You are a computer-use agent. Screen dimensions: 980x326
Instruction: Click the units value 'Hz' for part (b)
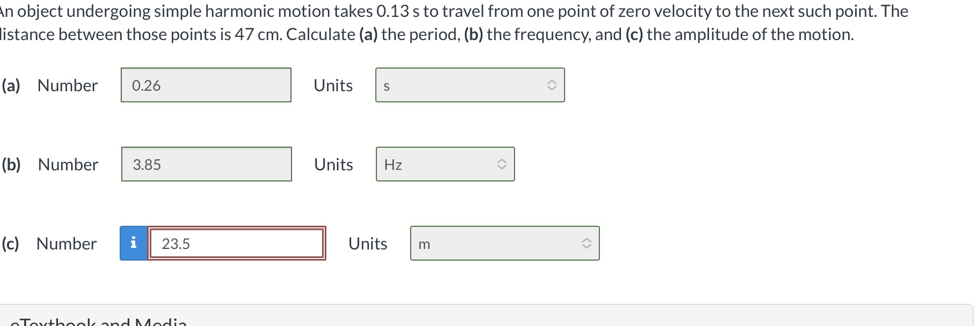[x=394, y=164]
